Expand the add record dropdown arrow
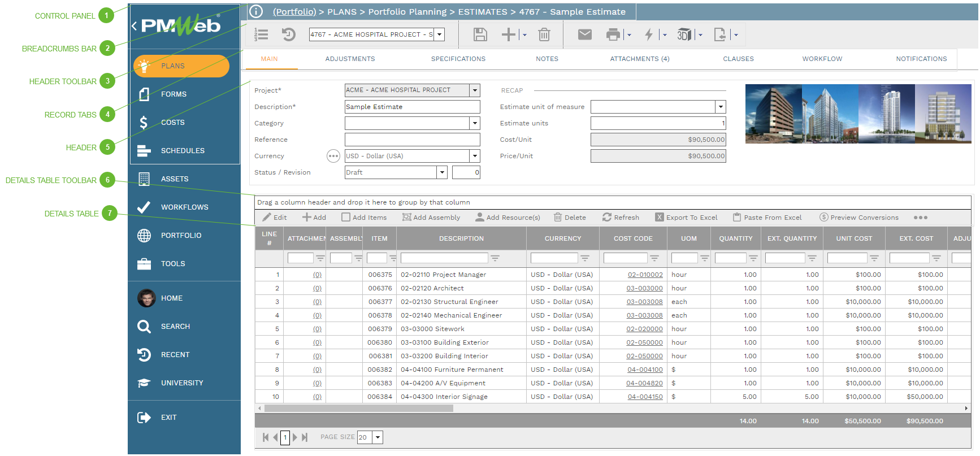 click(x=524, y=35)
